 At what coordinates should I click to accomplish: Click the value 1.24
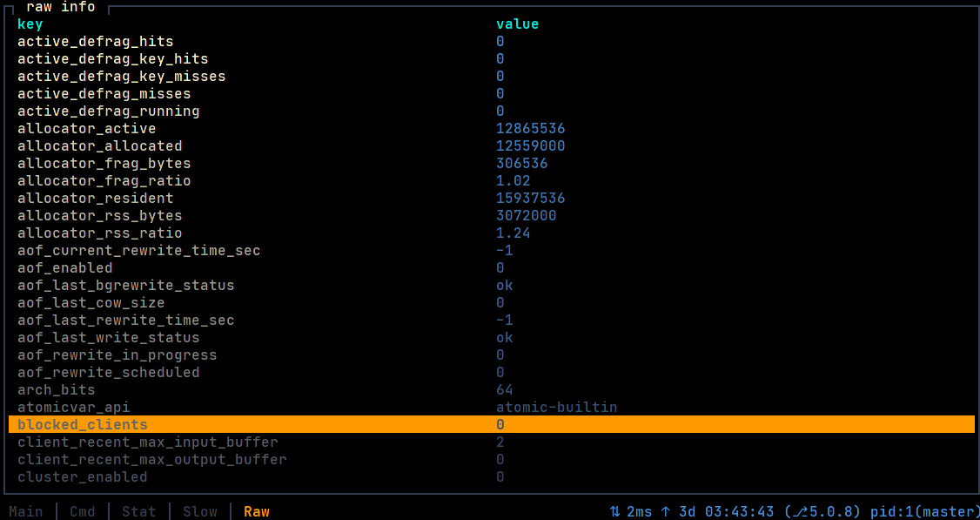coord(513,233)
